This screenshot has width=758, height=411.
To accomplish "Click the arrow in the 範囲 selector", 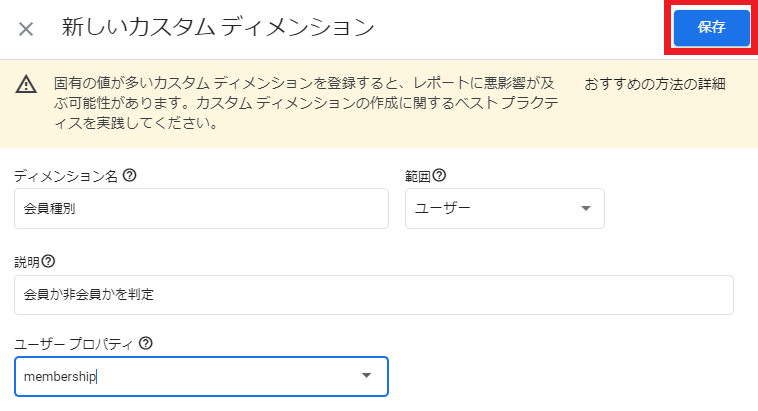I will [x=585, y=208].
